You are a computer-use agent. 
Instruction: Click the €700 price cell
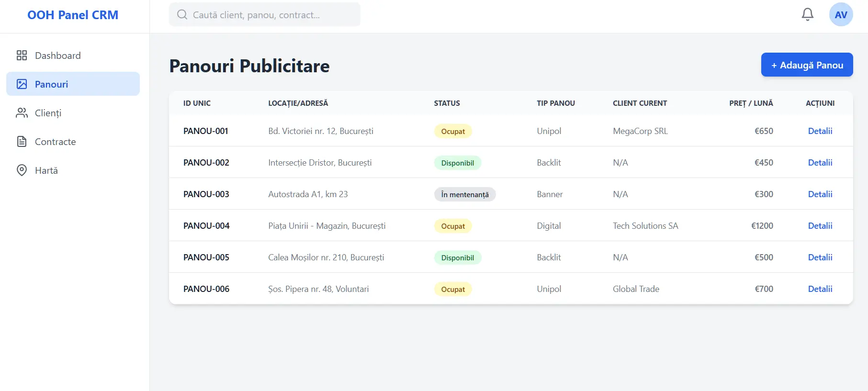[764, 289]
